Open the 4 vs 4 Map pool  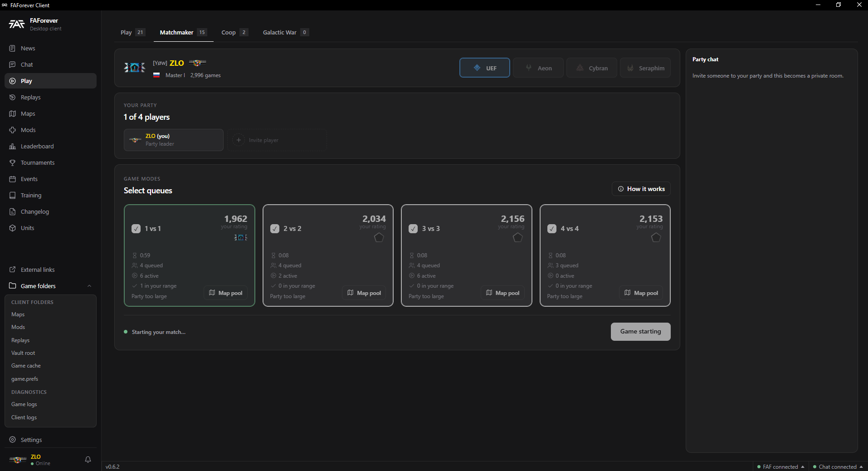tap(641, 293)
